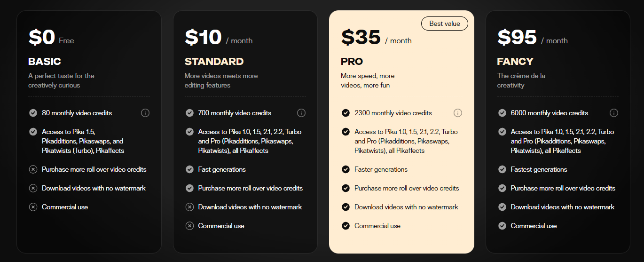Click the X icon beside Standard Commercial use
The height and width of the screenshot is (262, 644).
coord(189,226)
